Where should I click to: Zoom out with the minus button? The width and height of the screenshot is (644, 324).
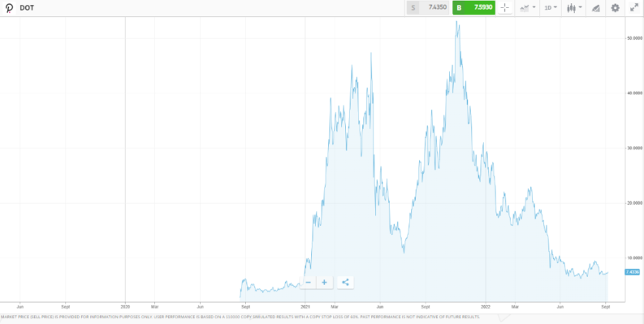[x=309, y=282]
